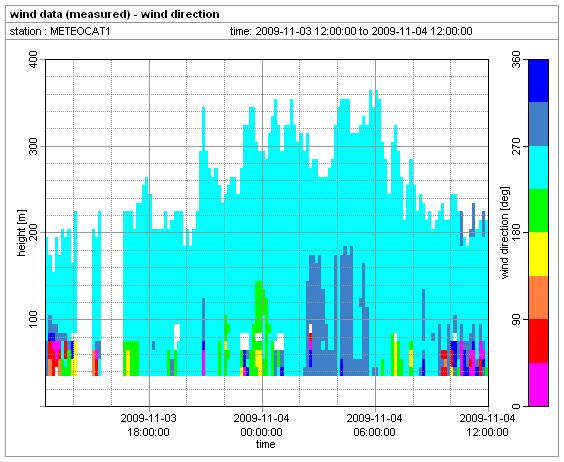Image resolution: width=564 pixels, height=462 pixels.
Task: Click the '270' legend tick label
Action: (517, 146)
